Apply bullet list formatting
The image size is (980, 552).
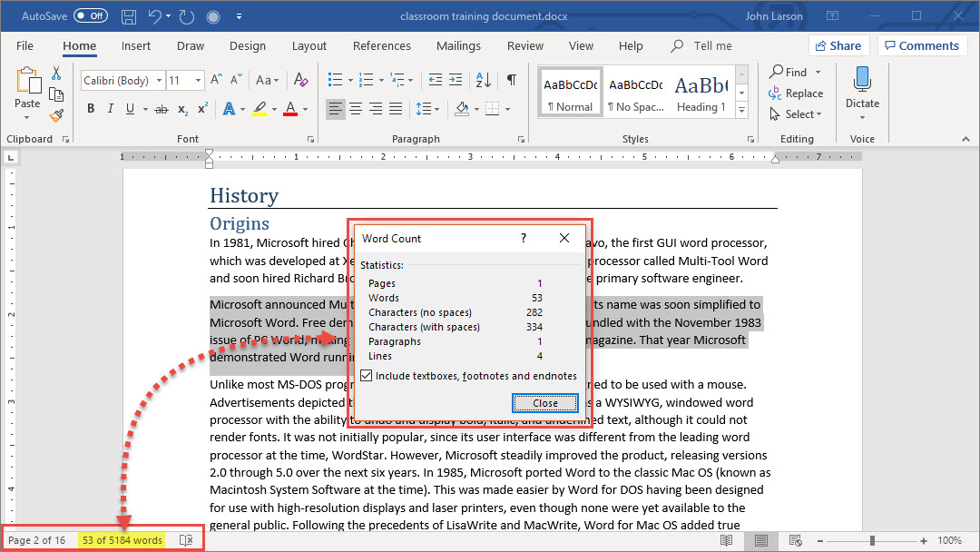coord(335,80)
